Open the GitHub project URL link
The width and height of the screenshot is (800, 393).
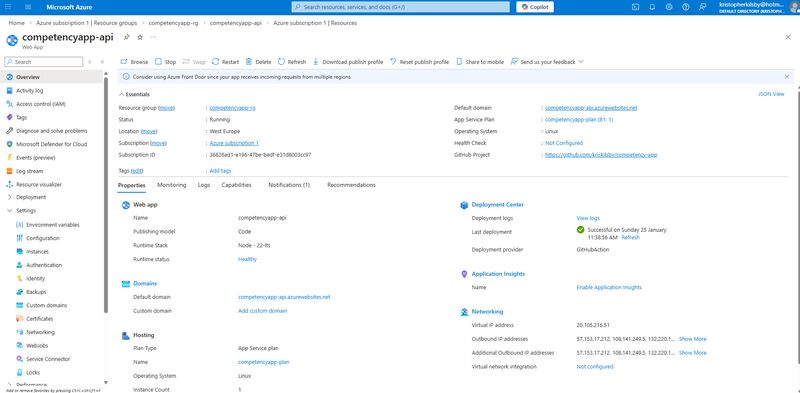(601, 155)
